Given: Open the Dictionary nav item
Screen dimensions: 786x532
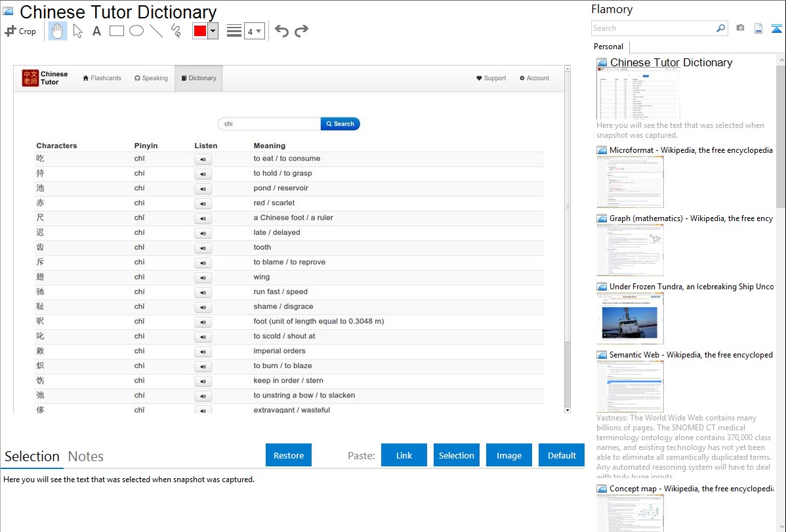Looking at the screenshot, I should pyautogui.click(x=199, y=78).
